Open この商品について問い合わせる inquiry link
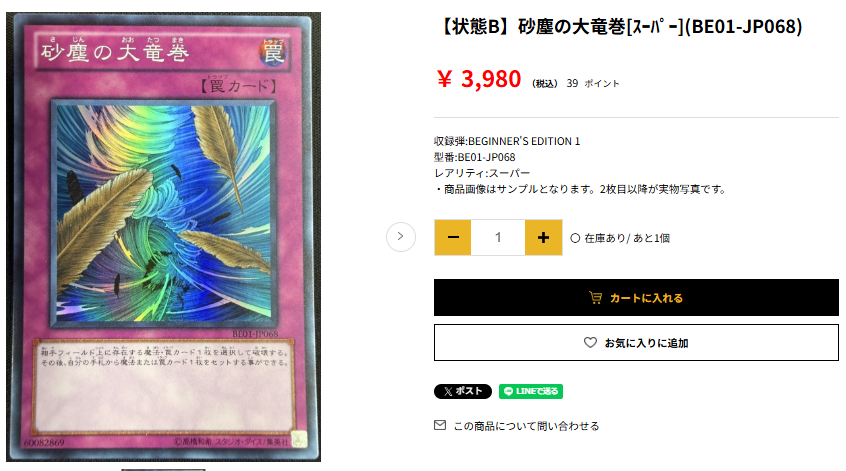Screen dimensions: 846x471 click(526, 426)
